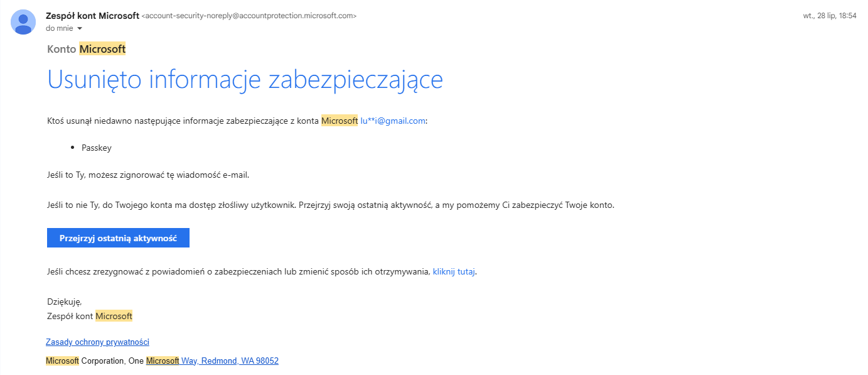Click the sender's profile avatar icon
Viewport: 868px width, 375px height.
coord(23,23)
